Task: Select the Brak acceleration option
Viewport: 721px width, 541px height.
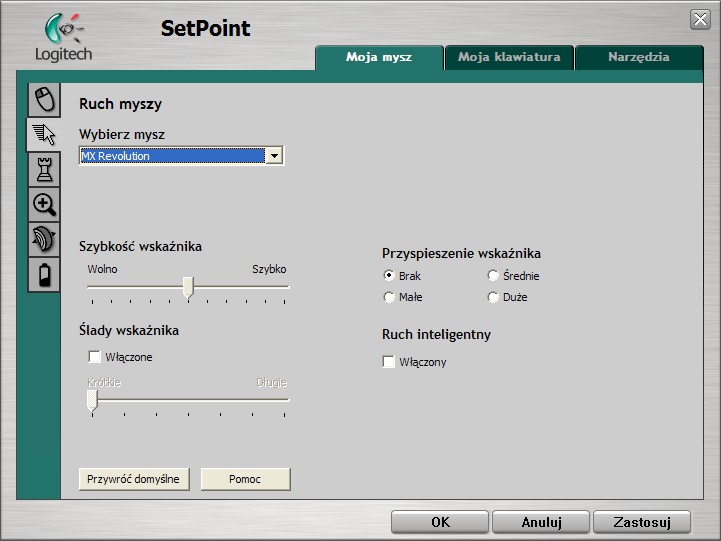Action: [389, 275]
